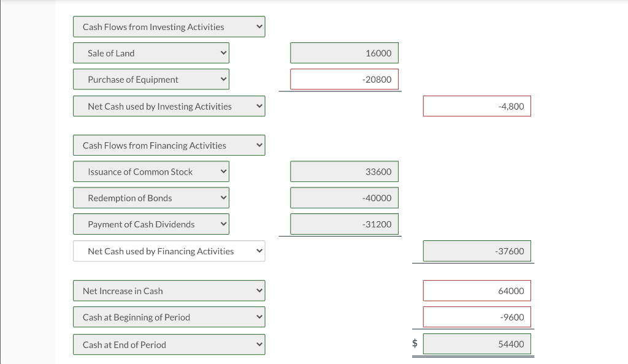Open the Sale of Land dropdown
Screen dimensions: 628x364
tap(150, 53)
